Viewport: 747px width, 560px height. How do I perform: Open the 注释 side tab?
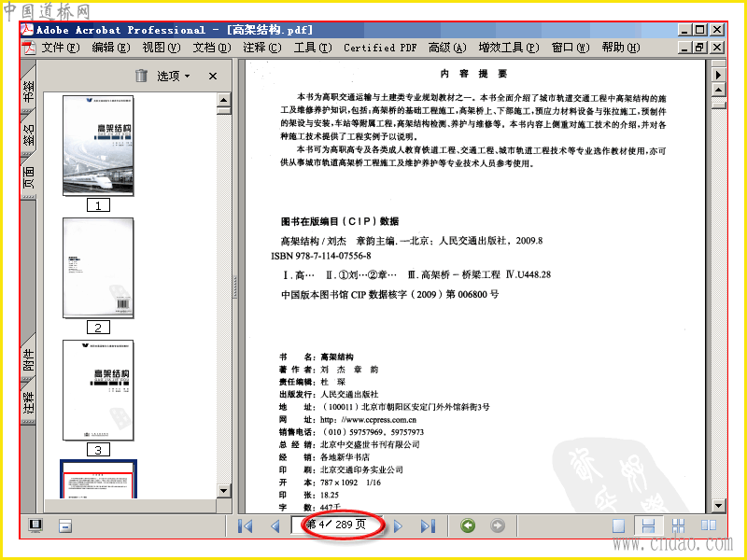coord(29,402)
